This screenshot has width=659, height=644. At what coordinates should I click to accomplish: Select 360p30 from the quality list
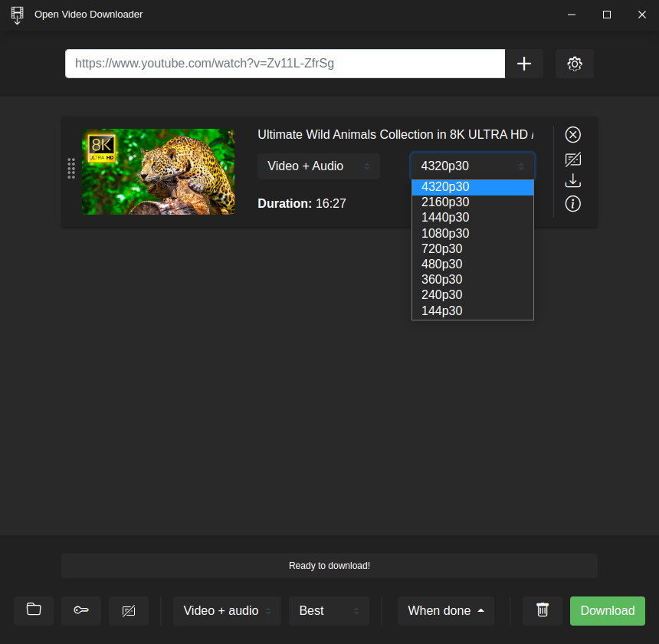(x=472, y=280)
